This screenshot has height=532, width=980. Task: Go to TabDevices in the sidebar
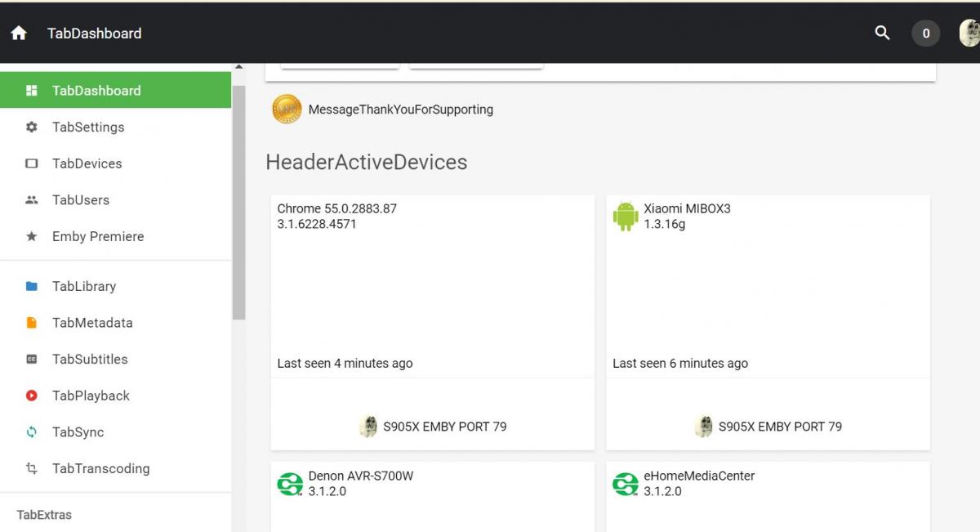click(x=87, y=163)
